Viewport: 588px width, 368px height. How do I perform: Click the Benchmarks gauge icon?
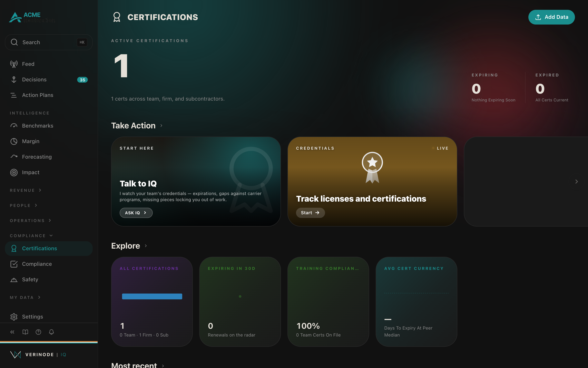pos(14,126)
